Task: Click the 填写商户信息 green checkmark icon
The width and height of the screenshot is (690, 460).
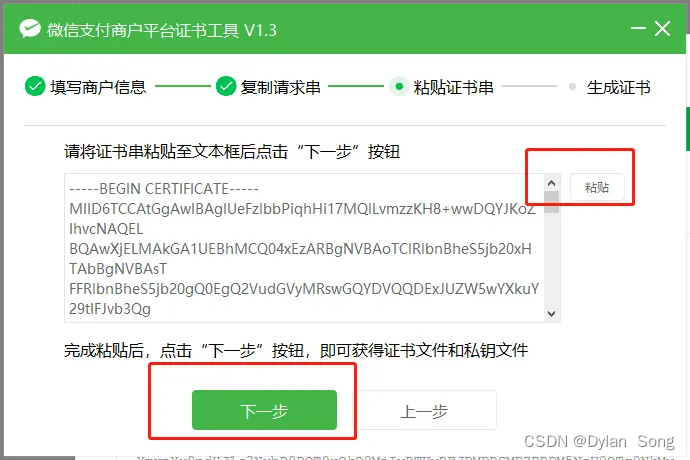Action: click(35, 86)
